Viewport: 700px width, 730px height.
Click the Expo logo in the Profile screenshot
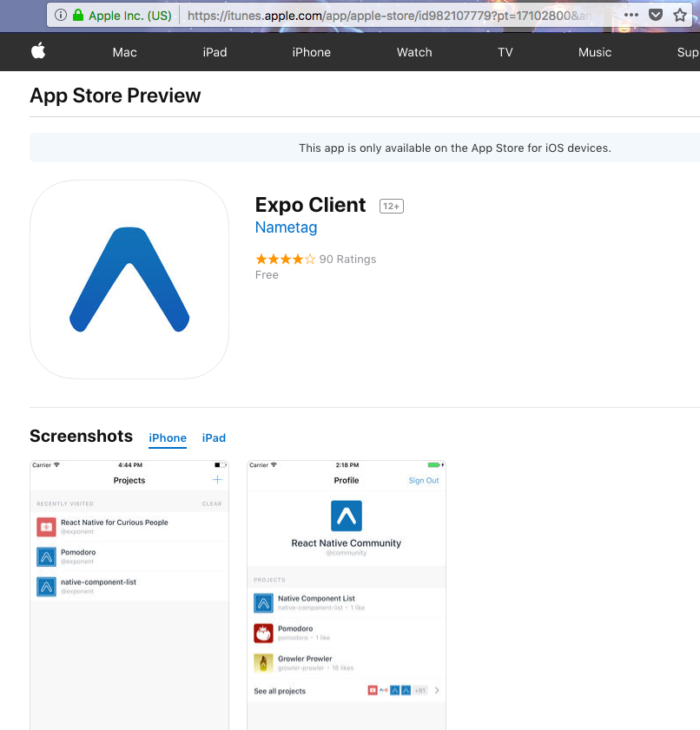click(x=346, y=516)
